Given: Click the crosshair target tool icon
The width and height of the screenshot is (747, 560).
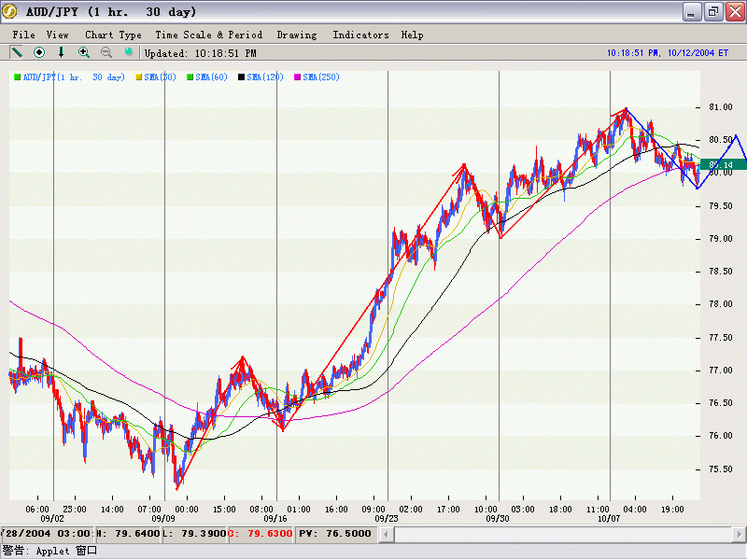Looking at the screenshot, I should (39, 53).
